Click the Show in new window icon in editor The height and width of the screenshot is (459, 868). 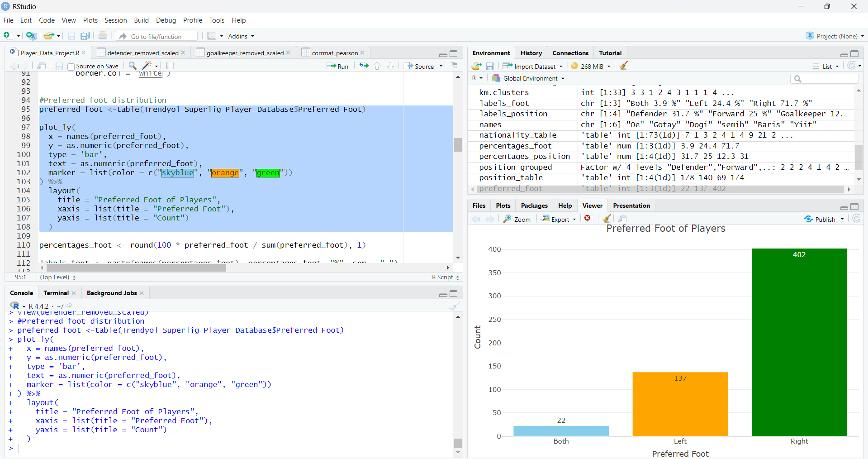coord(42,66)
